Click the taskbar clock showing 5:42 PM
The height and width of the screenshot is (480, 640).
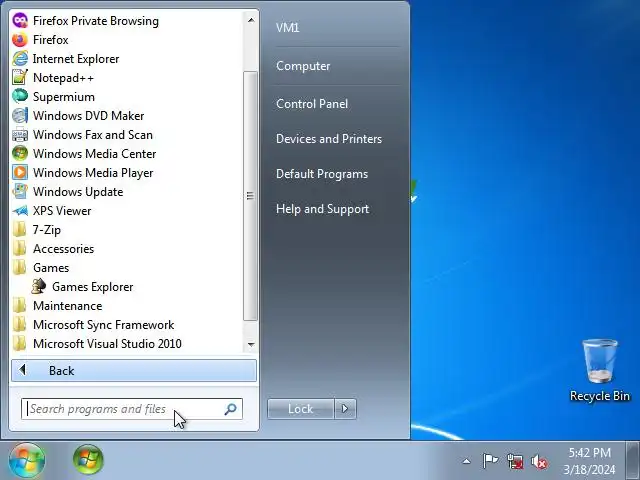click(589, 461)
